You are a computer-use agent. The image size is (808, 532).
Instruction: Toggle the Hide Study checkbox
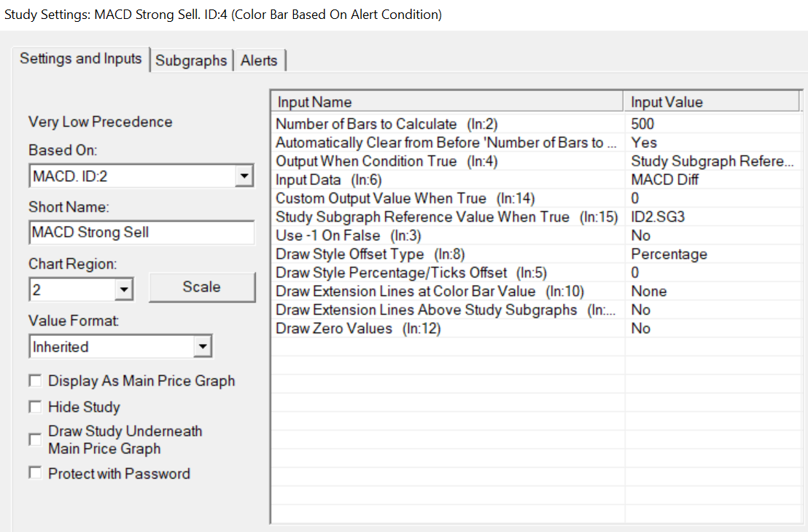pos(35,407)
